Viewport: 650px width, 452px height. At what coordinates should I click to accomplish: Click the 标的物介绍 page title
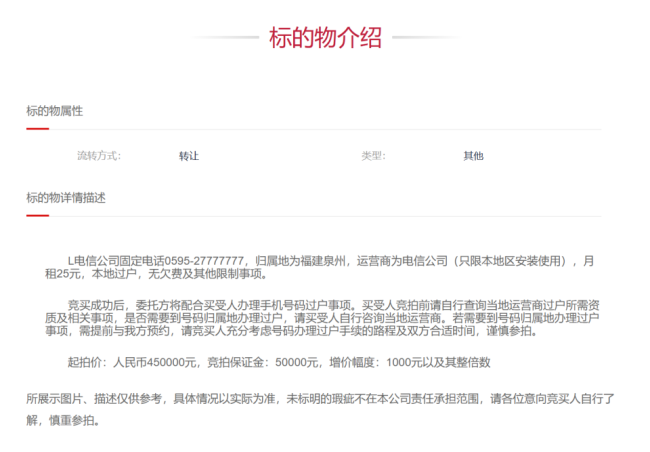click(x=325, y=38)
